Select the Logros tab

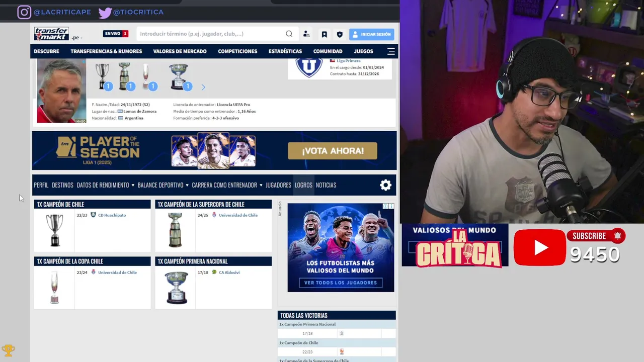pyautogui.click(x=303, y=185)
